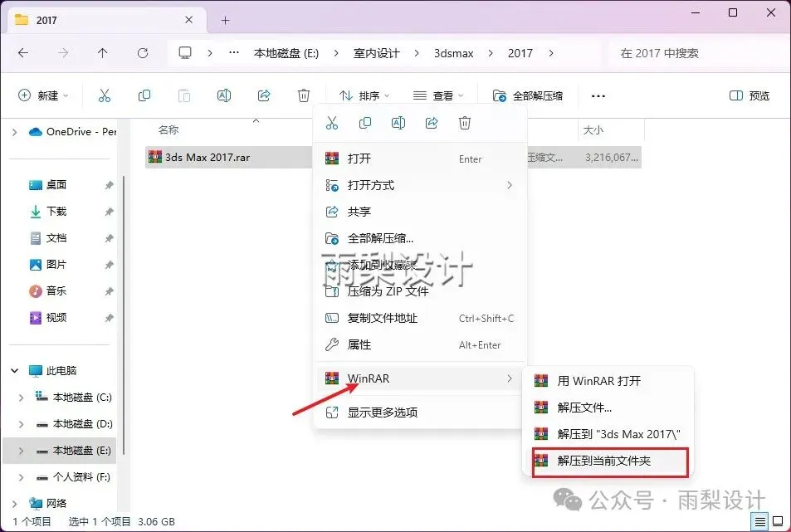
Task: Go forward with the forward arrow
Action: tap(63, 53)
